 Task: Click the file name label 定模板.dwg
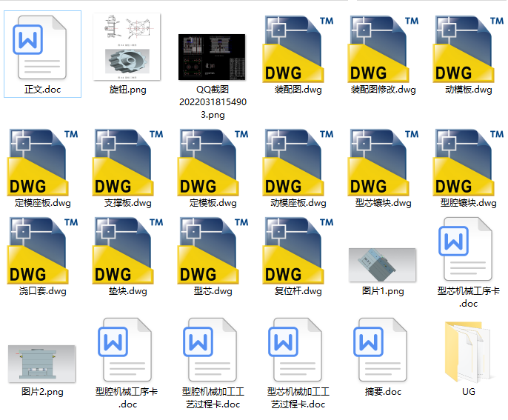click(x=213, y=203)
